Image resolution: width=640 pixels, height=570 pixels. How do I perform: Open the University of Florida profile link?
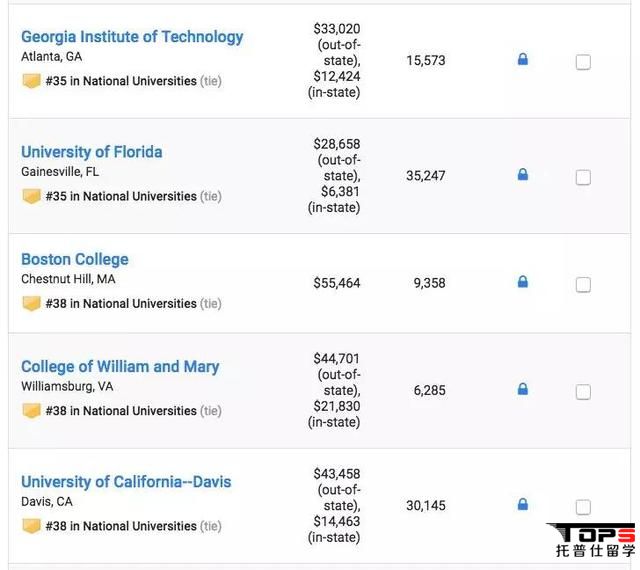pos(91,152)
